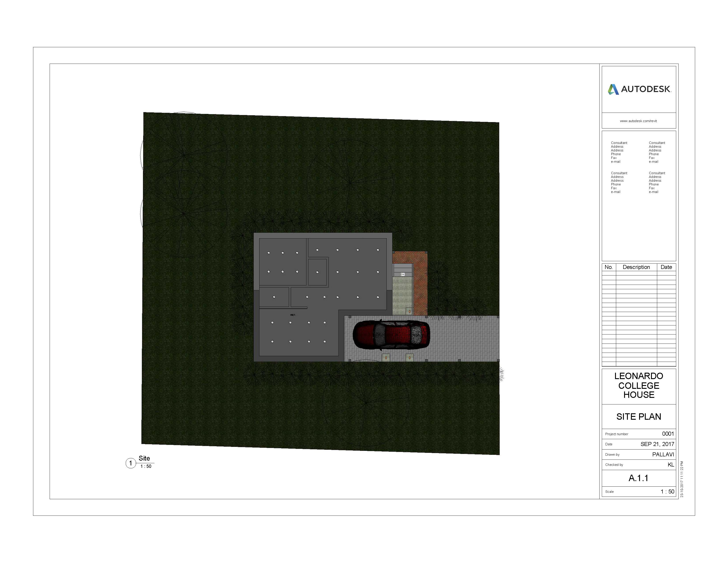Click the www.autodesk.com/revit link

[638, 121]
